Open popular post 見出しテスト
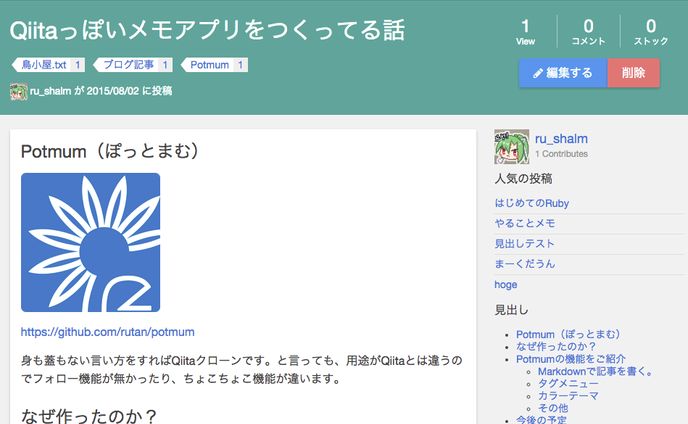The height and width of the screenshot is (424, 688). tap(524, 244)
